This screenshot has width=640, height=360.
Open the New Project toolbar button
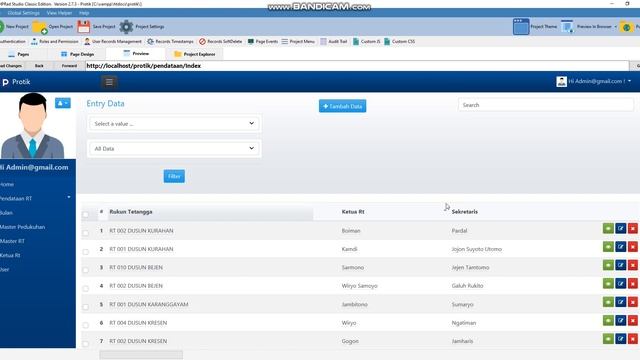15,27
